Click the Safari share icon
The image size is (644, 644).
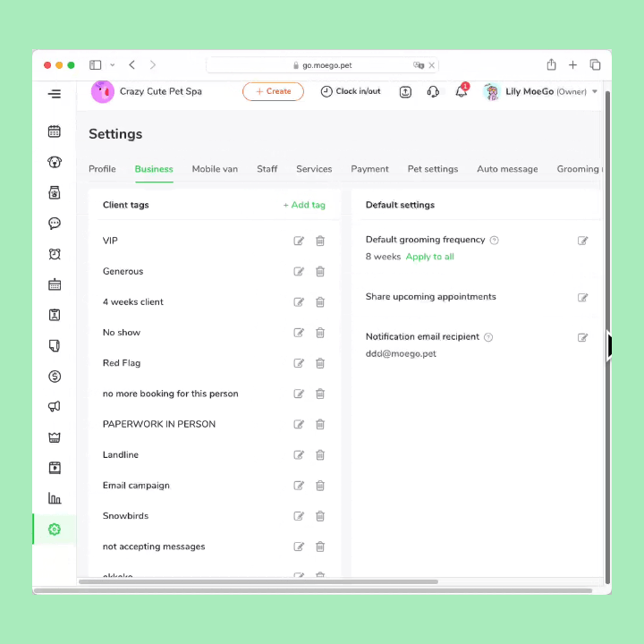pos(551,64)
